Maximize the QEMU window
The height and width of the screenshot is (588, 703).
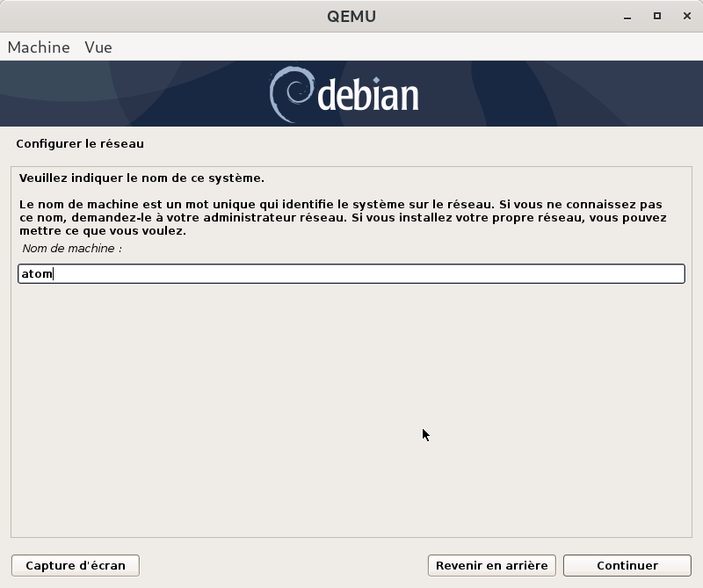pos(656,16)
